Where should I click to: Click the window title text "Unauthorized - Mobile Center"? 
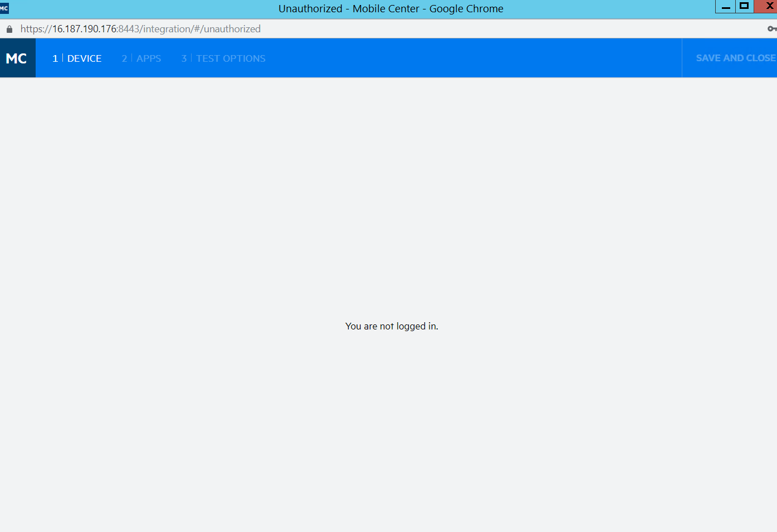click(x=349, y=9)
